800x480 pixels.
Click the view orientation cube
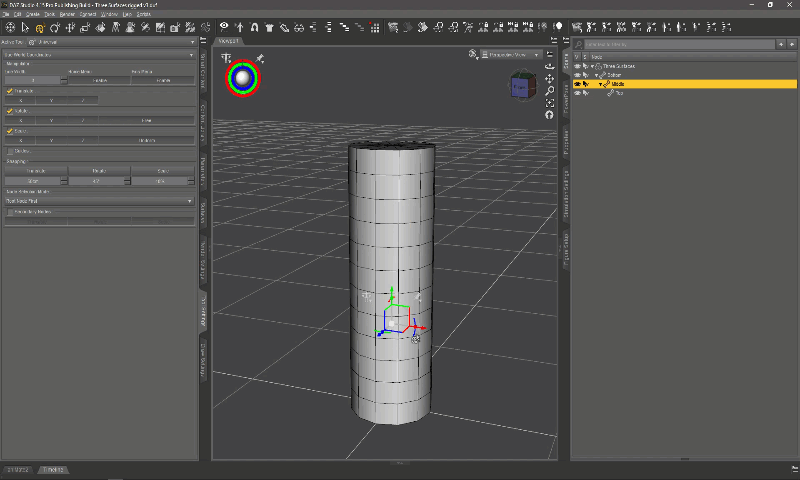coord(523,86)
